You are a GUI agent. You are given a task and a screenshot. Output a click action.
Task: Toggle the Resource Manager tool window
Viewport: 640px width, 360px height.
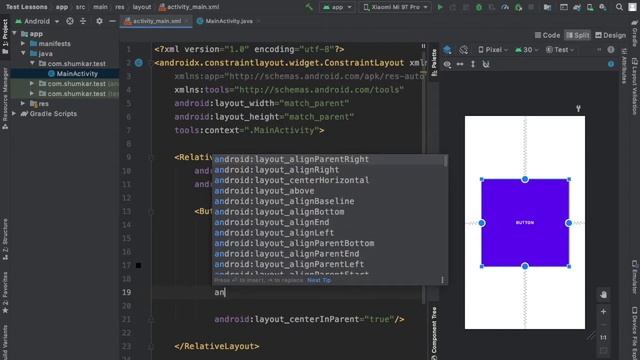pos(5,99)
